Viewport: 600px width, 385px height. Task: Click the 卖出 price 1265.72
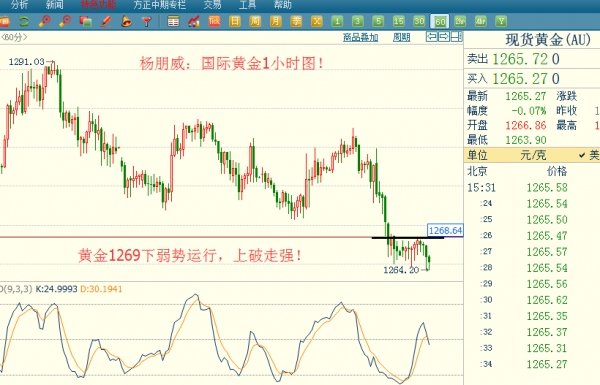click(520, 59)
